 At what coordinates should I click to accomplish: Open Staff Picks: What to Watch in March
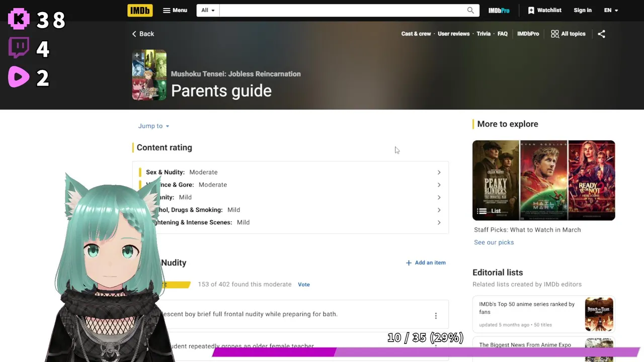coord(527,230)
